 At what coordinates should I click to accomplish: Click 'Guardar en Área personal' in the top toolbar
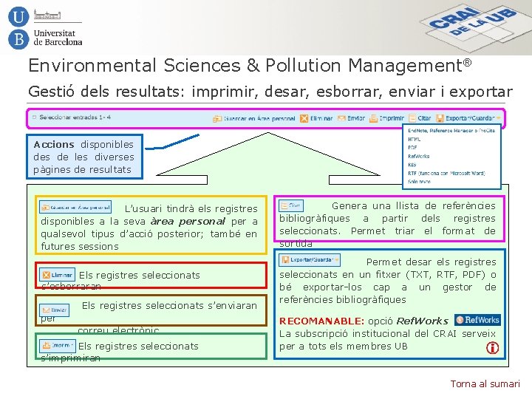click(253, 118)
